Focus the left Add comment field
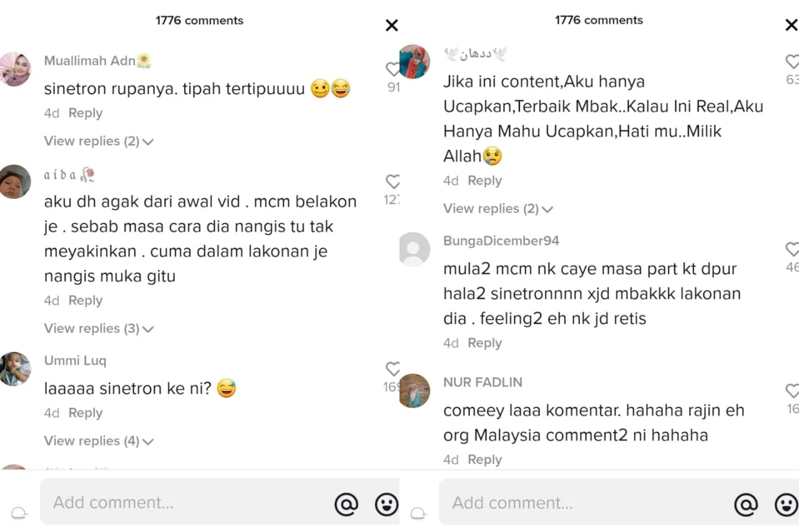 coord(181,503)
